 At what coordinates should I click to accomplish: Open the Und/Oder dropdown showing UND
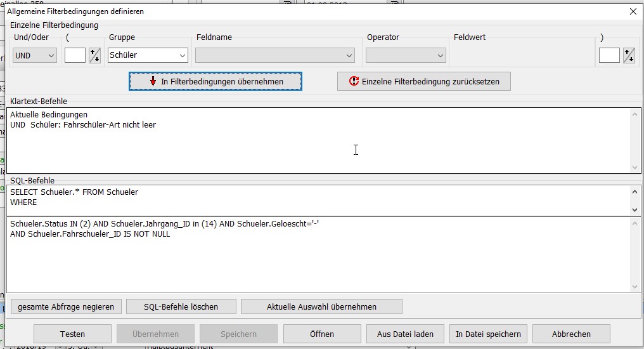tap(34, 55)
